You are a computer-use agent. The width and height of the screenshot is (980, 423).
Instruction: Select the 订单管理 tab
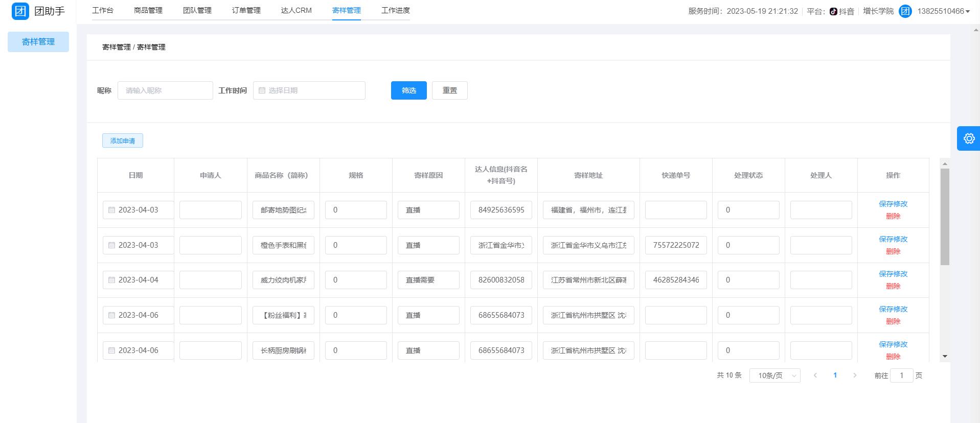pyautogui.click(x=246, y=10)
